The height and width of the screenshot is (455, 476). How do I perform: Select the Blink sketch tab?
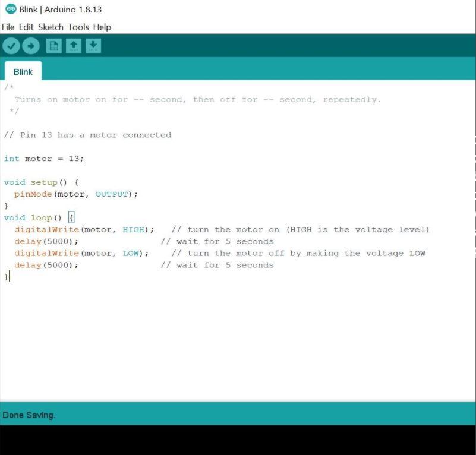(23, 71)
